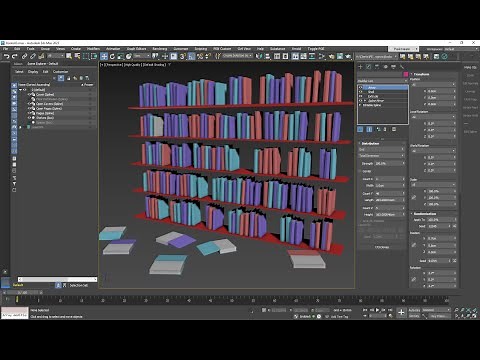Viewport: 480px width, 360px height.
Task: Toggle eye of first Cover (Spline) object
Action: click(x=29, y=94)
